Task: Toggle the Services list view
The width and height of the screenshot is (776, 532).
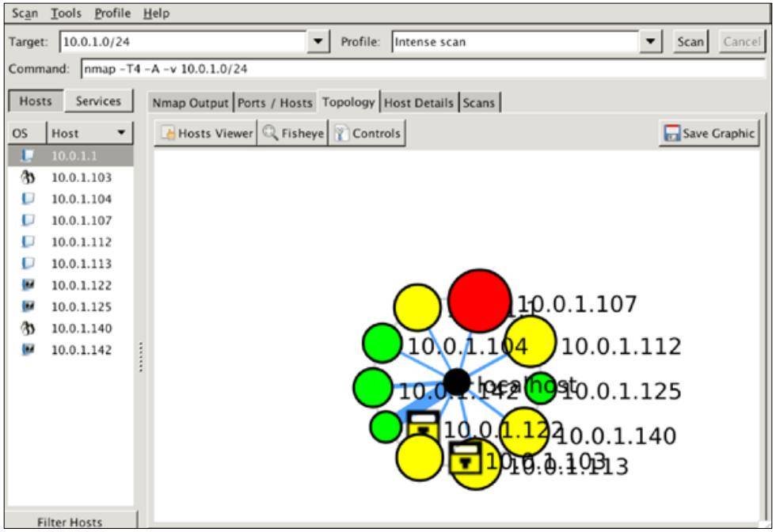Action: [98, 101]
